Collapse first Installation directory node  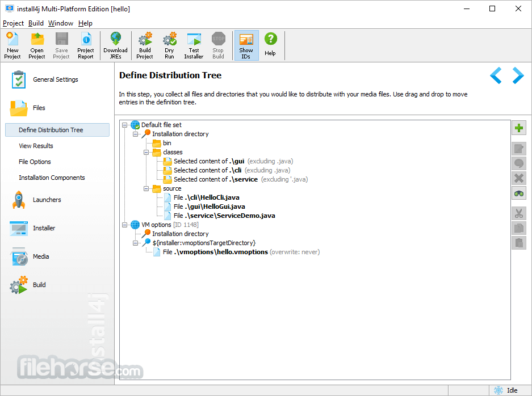(135, 134)
